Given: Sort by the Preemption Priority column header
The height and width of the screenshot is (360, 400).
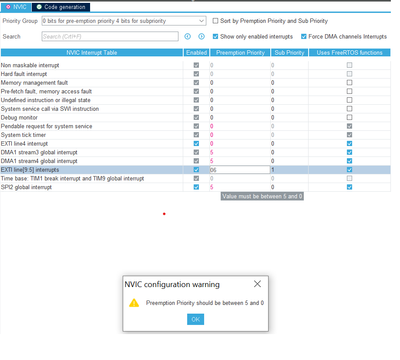Looking at the screenshot, I should point(240,52).
